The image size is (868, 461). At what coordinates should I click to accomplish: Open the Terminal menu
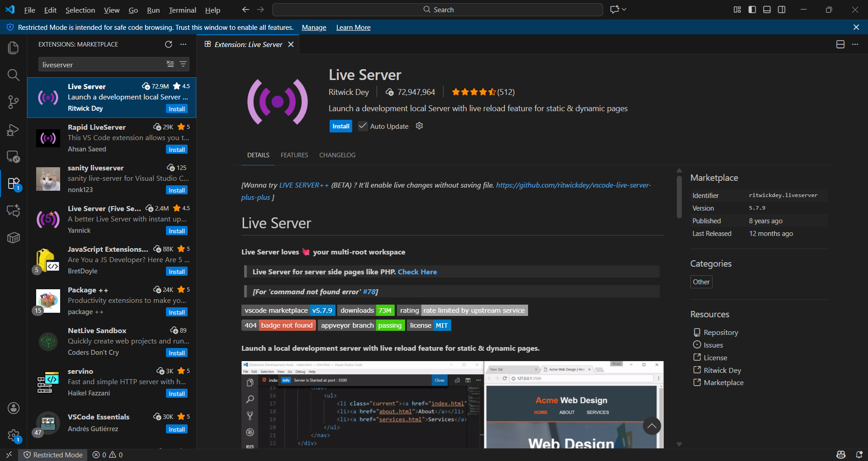click(x=182, y=10)
